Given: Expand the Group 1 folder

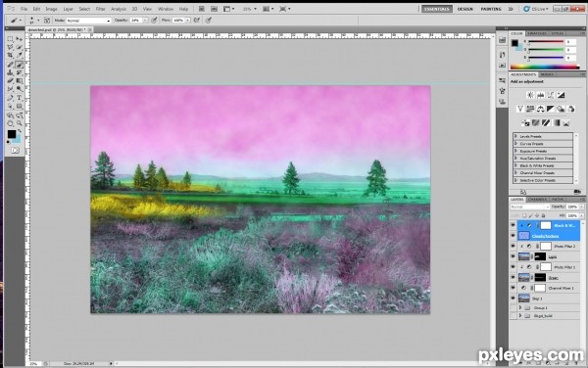Looking at the screenshot, I should pos(520,307).
